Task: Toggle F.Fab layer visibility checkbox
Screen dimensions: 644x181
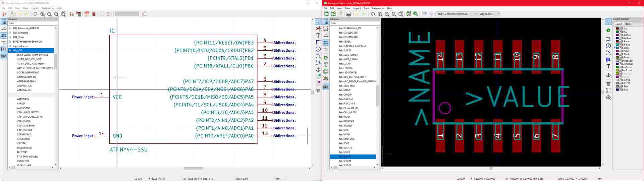Action: [x=620, y=86]
